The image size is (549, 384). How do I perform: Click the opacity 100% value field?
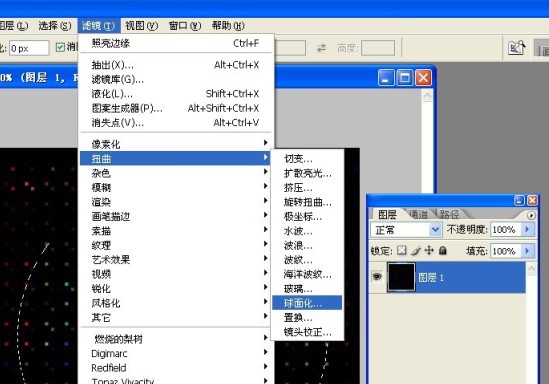[x=506, y=230]
